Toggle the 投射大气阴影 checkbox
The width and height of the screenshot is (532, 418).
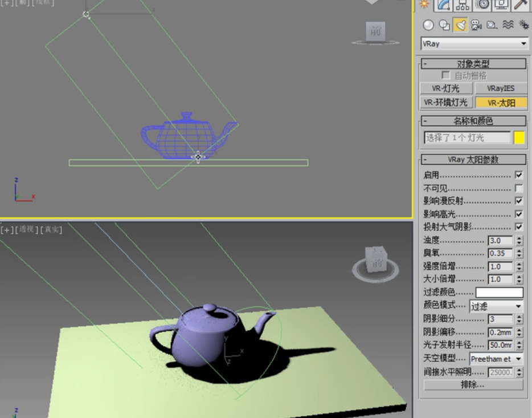tap(519, 226)
